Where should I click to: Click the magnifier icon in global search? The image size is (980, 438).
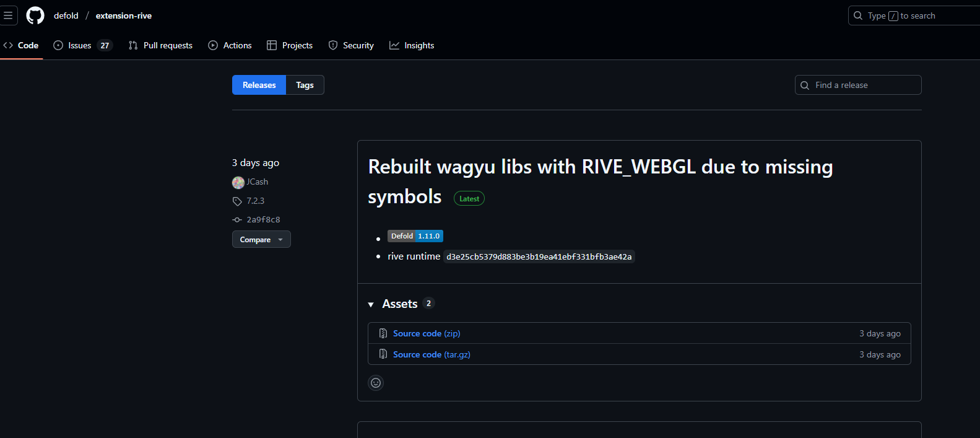858,15
